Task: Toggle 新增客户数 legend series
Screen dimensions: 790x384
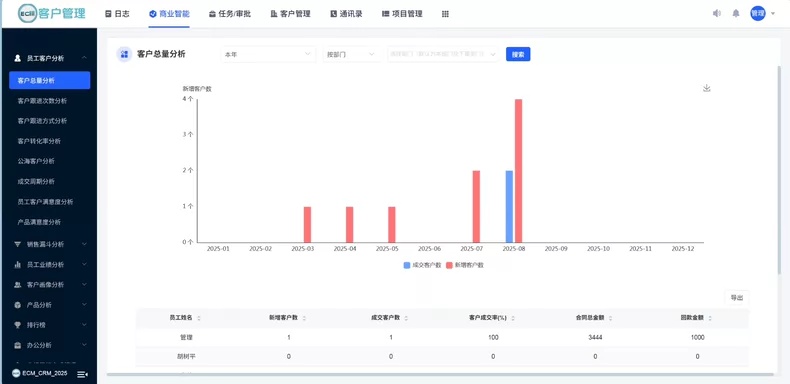Action: pyautogui.click(x=465, y=265)
